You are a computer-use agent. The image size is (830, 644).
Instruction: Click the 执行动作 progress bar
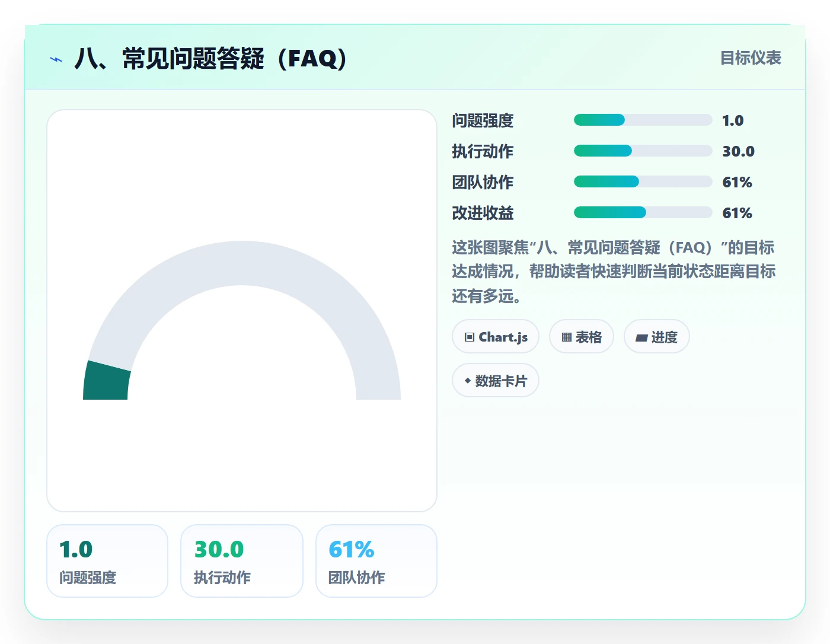click(x=643, y=151)
